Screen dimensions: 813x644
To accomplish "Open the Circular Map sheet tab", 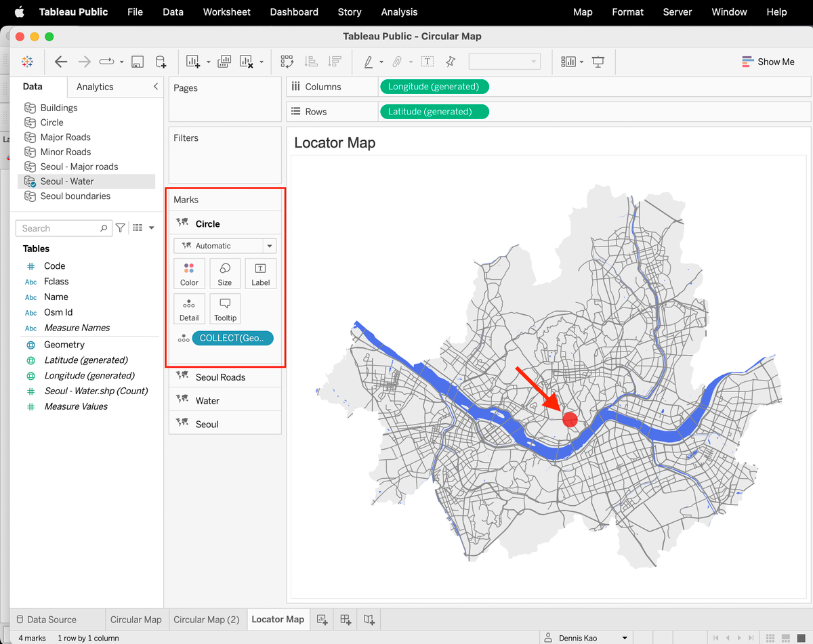I will click(136, 619).
